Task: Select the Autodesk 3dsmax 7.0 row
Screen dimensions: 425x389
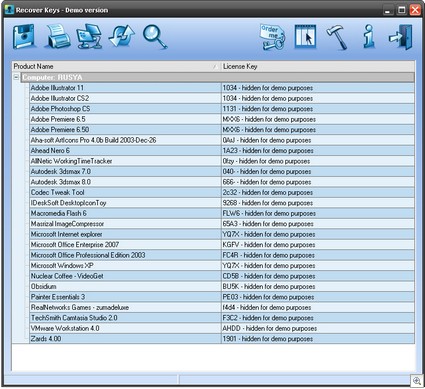Action: (x=222, y=171)
